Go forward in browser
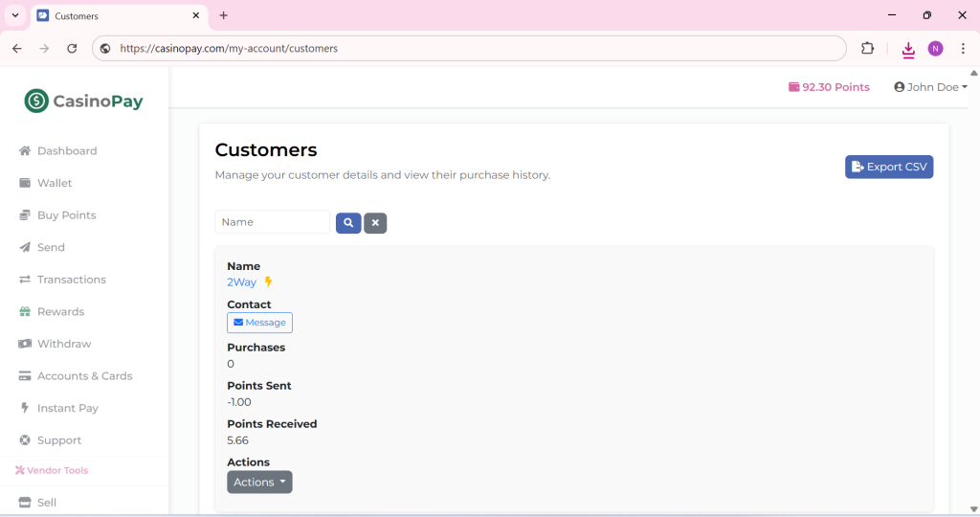Image resolution: width=980 pixels, height=517 pixels. click(44, 48)
